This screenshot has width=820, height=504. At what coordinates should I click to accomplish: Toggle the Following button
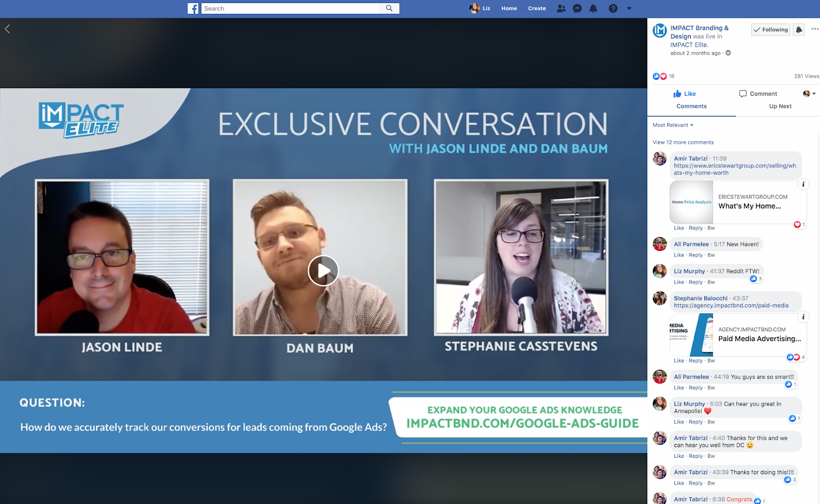point(771,30)
